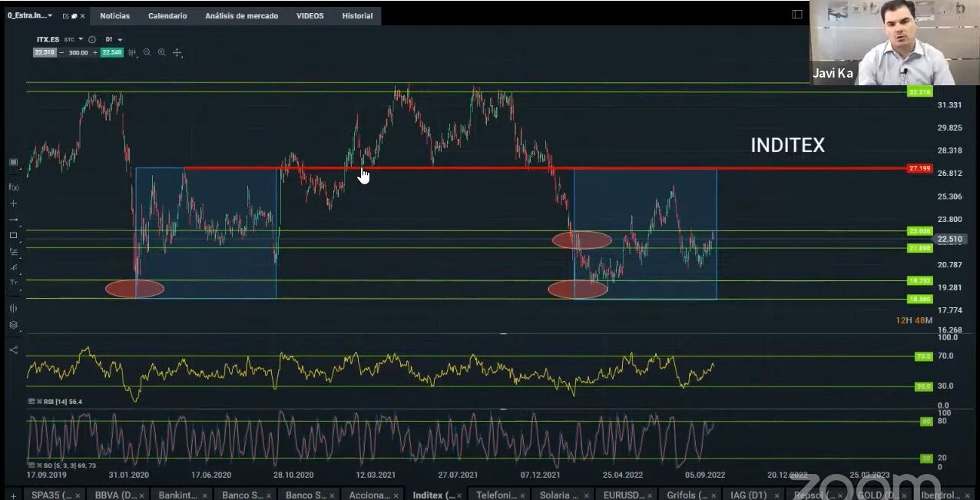Select the Fibonacci retracement tool

pyautogui.click(x=13, y=251)
